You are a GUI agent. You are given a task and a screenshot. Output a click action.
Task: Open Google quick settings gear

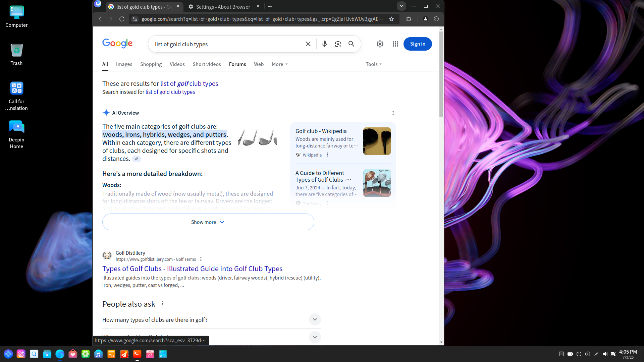coord(380,44)
